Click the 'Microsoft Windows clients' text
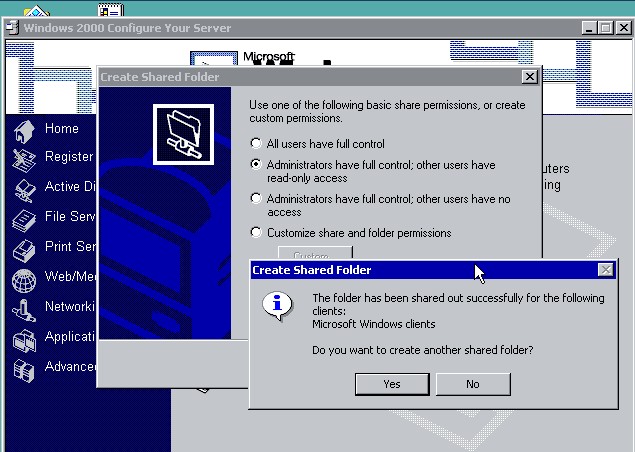This screenshot has height=452, width=635. coord(374,324)
